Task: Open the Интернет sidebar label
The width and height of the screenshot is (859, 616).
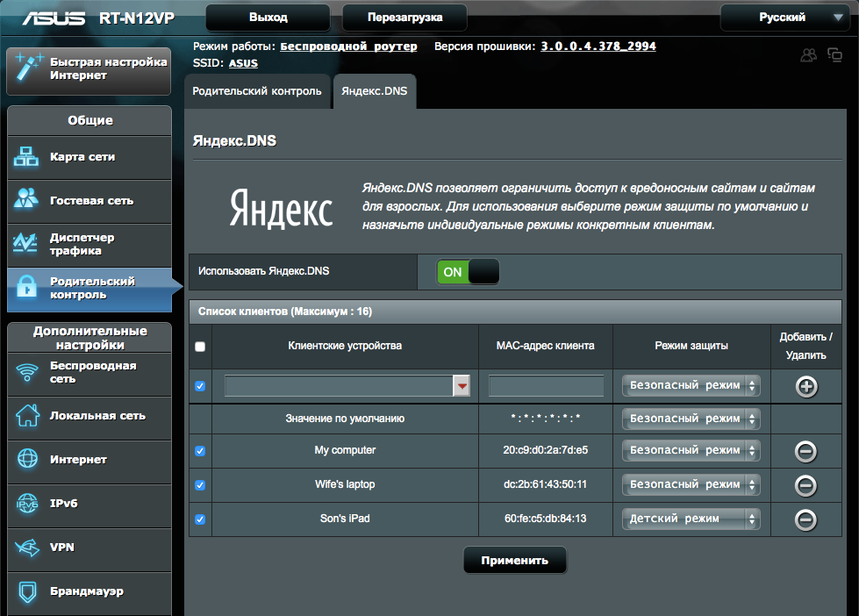Action: click(x=78, y=459)
